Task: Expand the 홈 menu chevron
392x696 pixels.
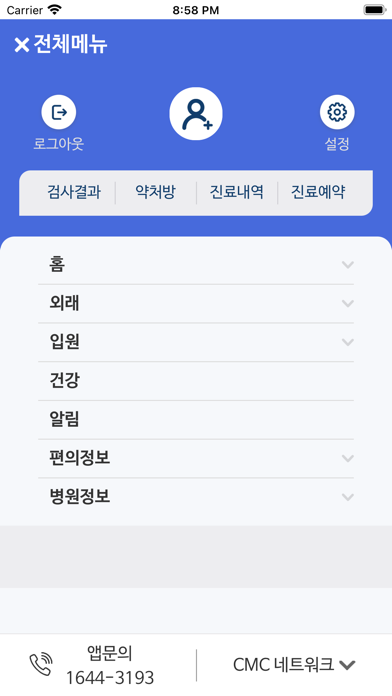Action: tap(348, 265)
